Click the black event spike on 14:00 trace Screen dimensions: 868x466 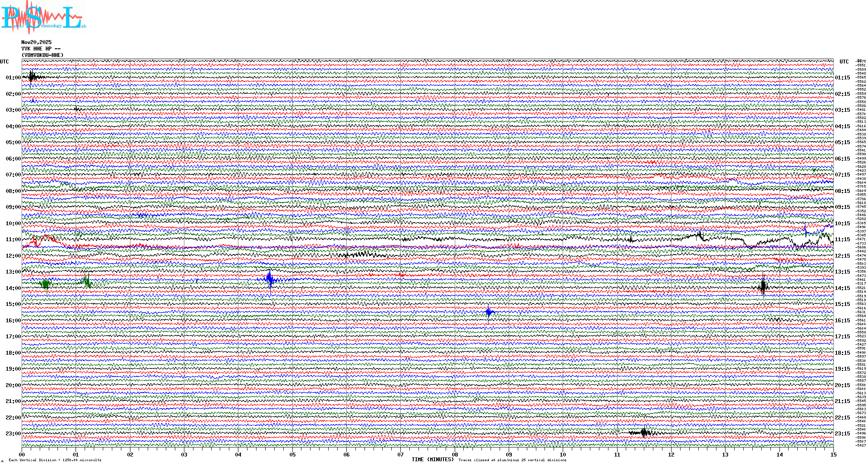pyautogui.click(x=763, y=287)
